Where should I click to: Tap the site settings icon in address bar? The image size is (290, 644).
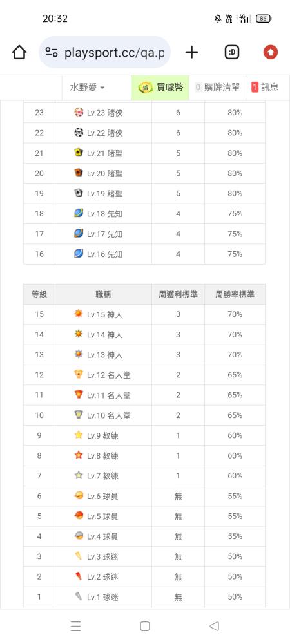tap(52, 52)
